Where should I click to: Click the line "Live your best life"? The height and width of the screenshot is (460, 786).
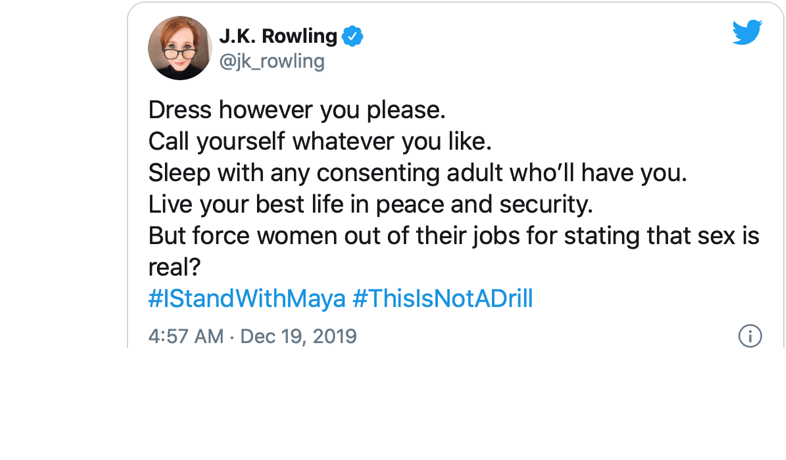pos(370,203)
